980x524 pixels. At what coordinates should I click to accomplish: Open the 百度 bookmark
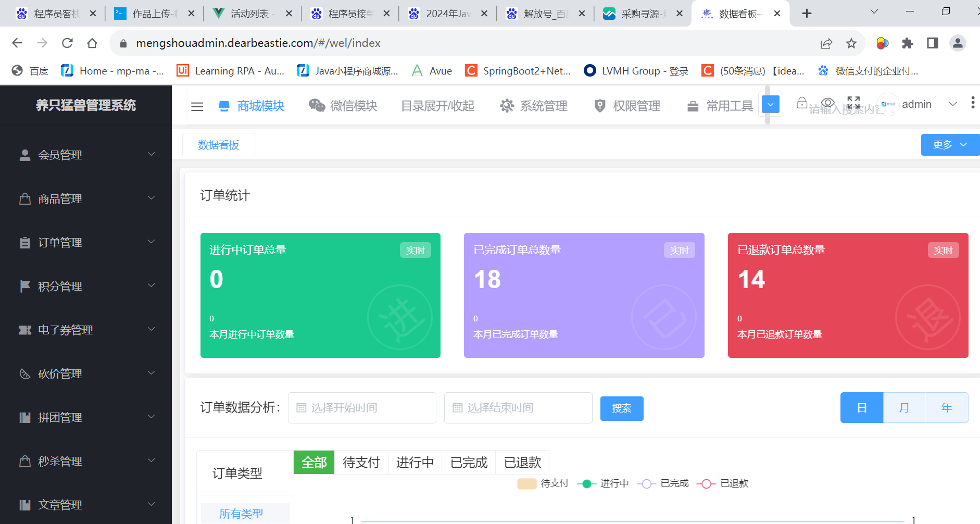pyautogui.click(x=30, y=71)
